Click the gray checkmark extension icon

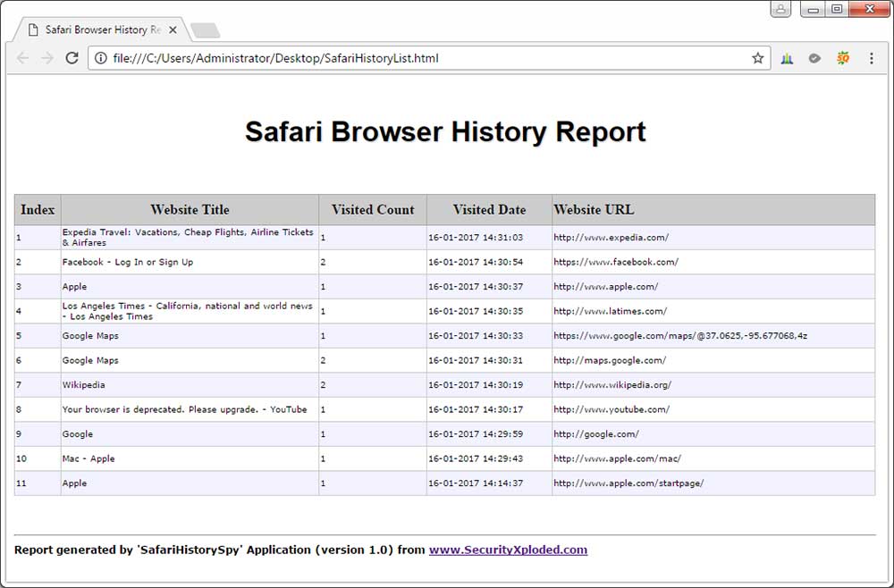click(814, 58)
